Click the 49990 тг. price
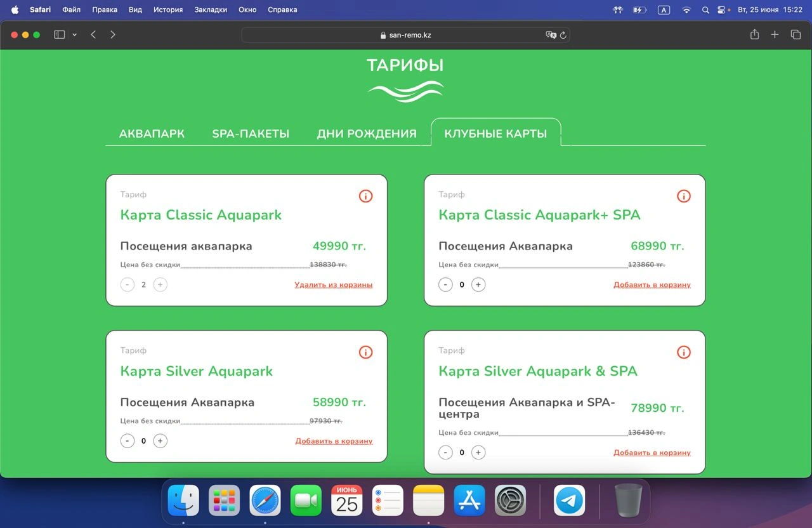 click(339, 246)
